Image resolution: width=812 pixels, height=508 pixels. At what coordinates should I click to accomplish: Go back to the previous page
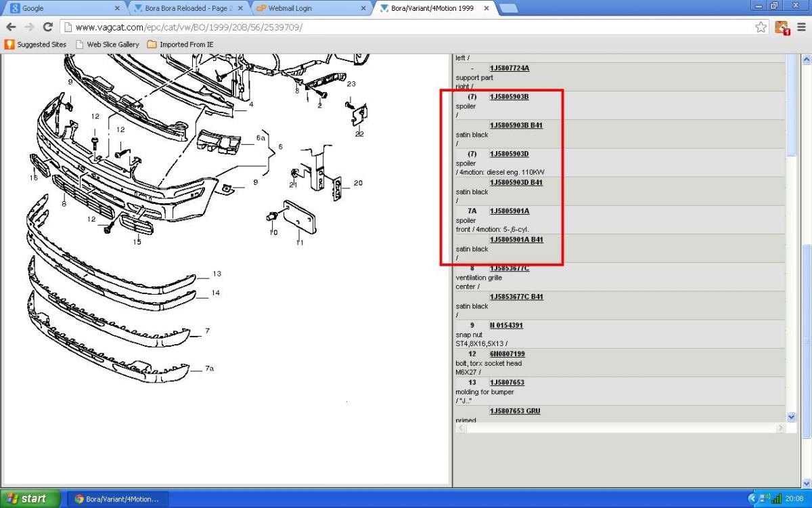pyautogui.click(x=11, y=27)
